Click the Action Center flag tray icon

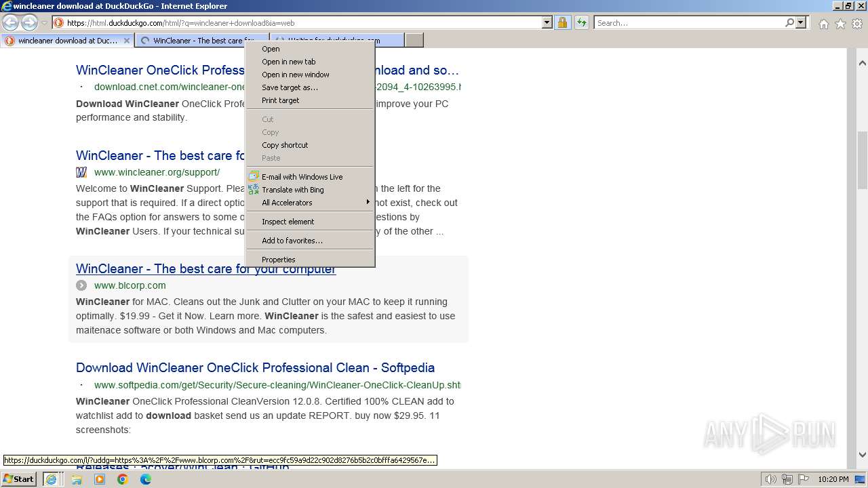[x=804, y=479]
